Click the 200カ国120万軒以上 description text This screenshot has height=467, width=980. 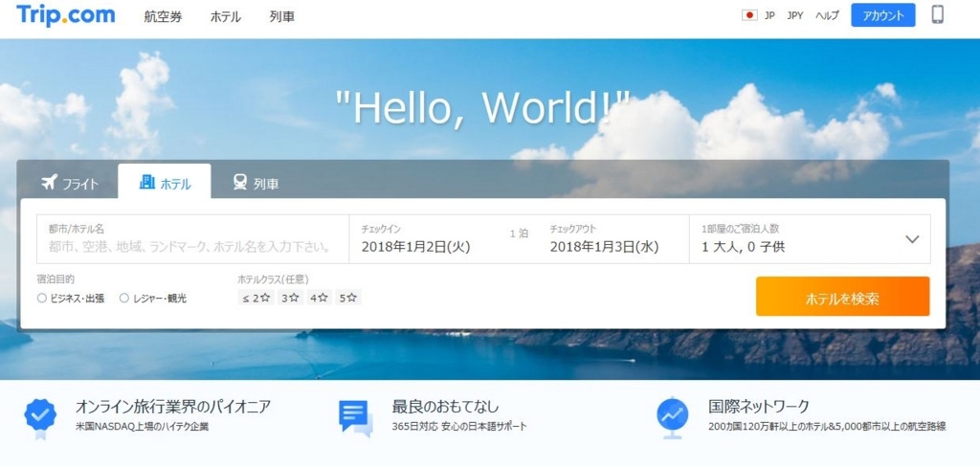827,427
